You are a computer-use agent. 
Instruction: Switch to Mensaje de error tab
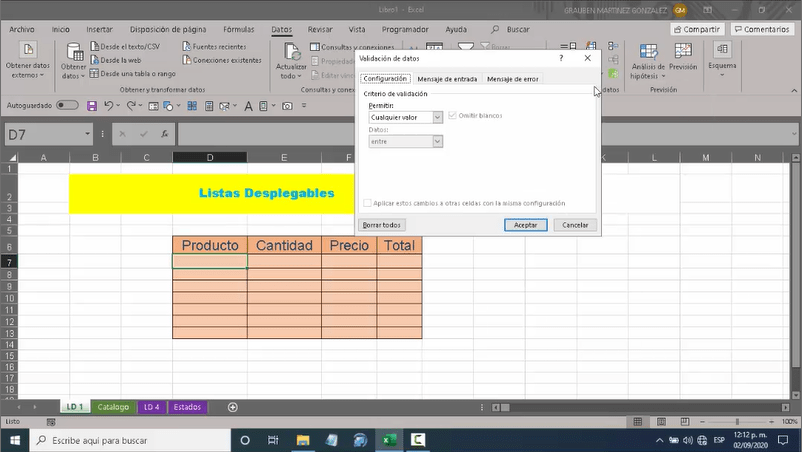pos(513,79)
